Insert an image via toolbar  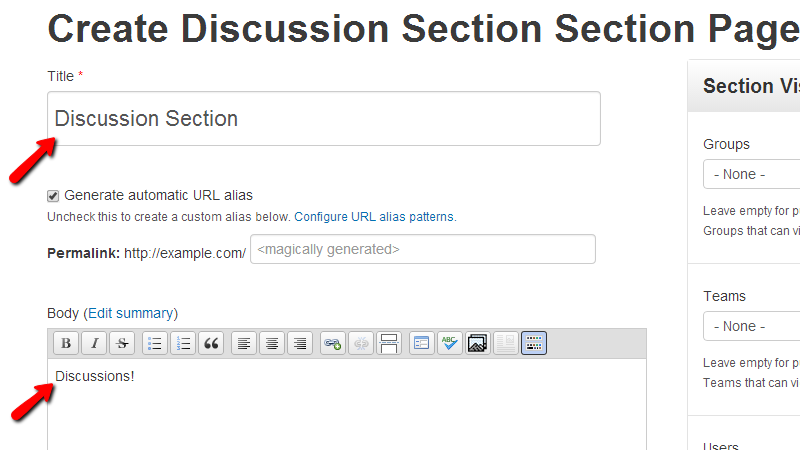478,343
